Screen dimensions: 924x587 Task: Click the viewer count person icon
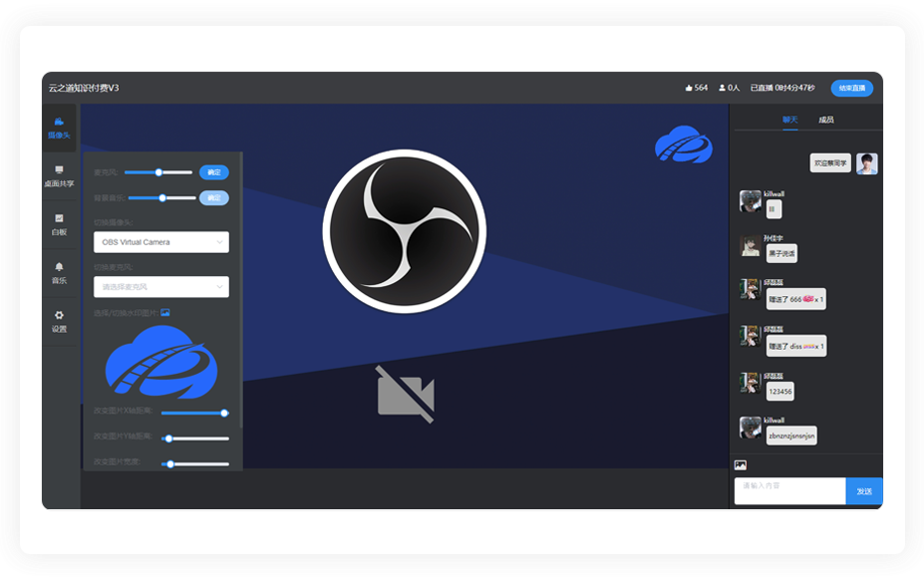tap(722, 88)
